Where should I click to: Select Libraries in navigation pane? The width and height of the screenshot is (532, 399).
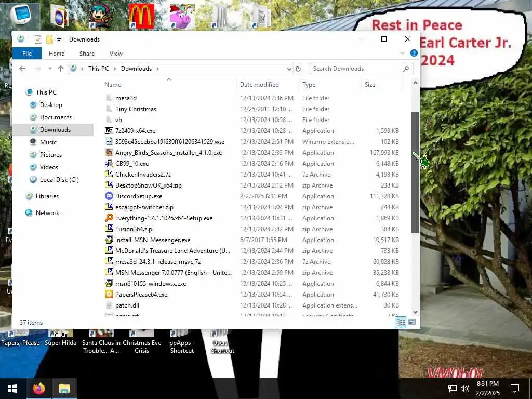pos(47,196)
